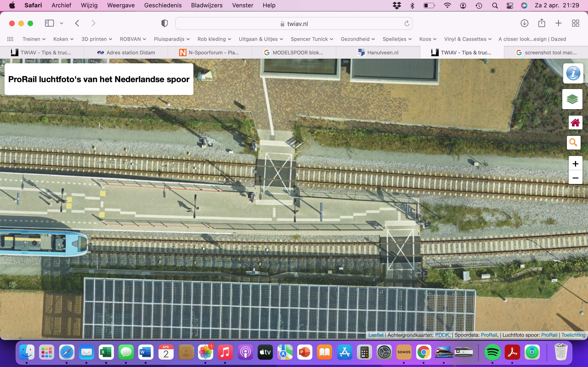Open the map info button
Screen dimensions: 588x367
coord(573,73)
